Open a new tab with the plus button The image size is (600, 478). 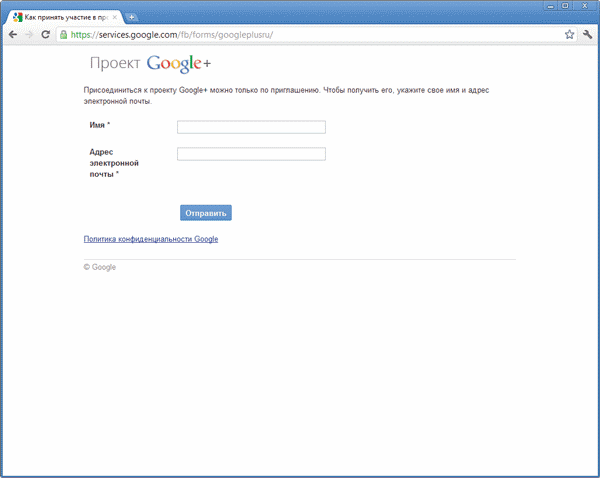coord(131,17)
